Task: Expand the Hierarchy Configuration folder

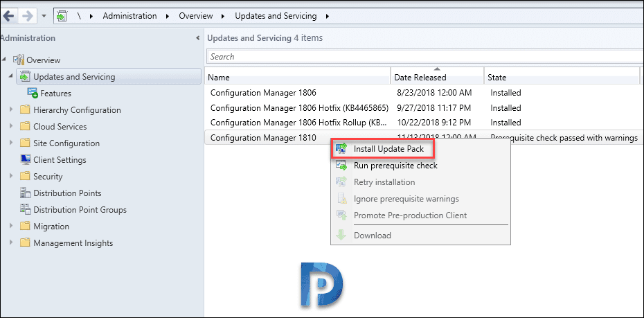Action: pyautogui.click(x=11, y=109)
